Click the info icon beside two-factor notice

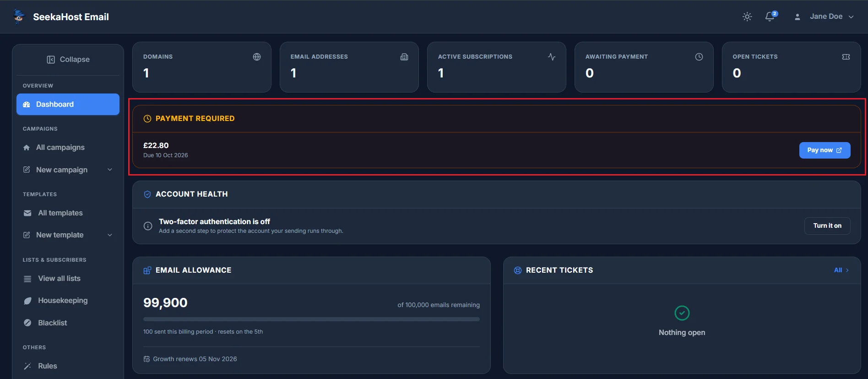point(148,226)
